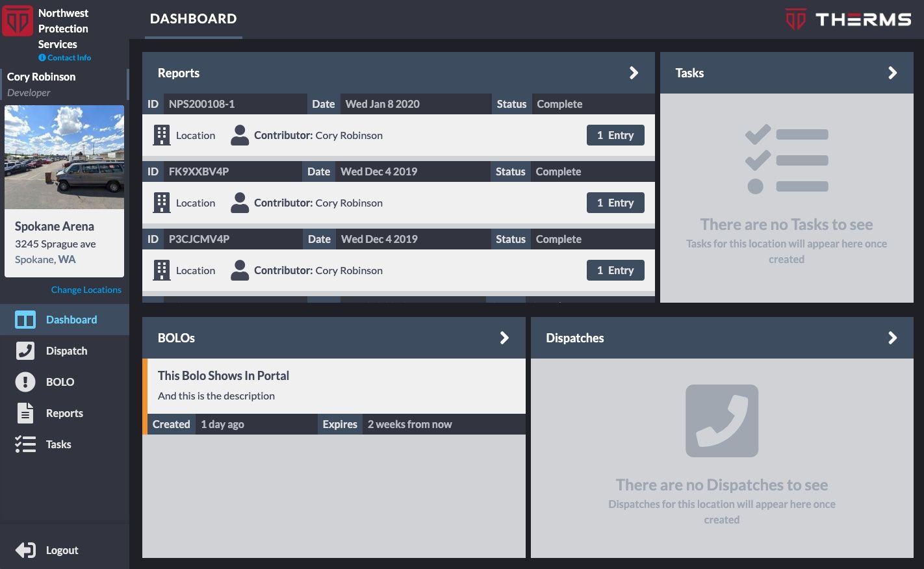The height and width of the screenshot is (569, 924).
Task: Open the Dispatches panel arrow
Action: (x=892, y=338)
